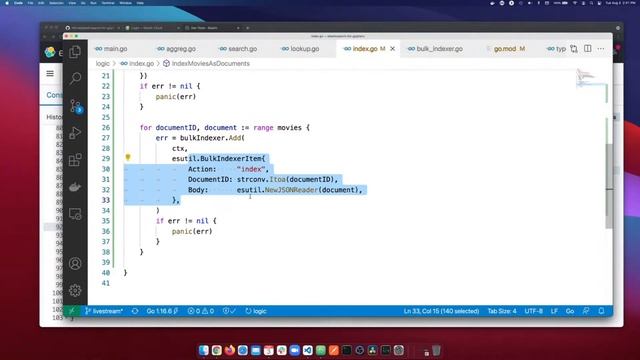Open the Explorer view in activity bar
The width and height of the screenshot is (640, 360).
pos(75,52)
